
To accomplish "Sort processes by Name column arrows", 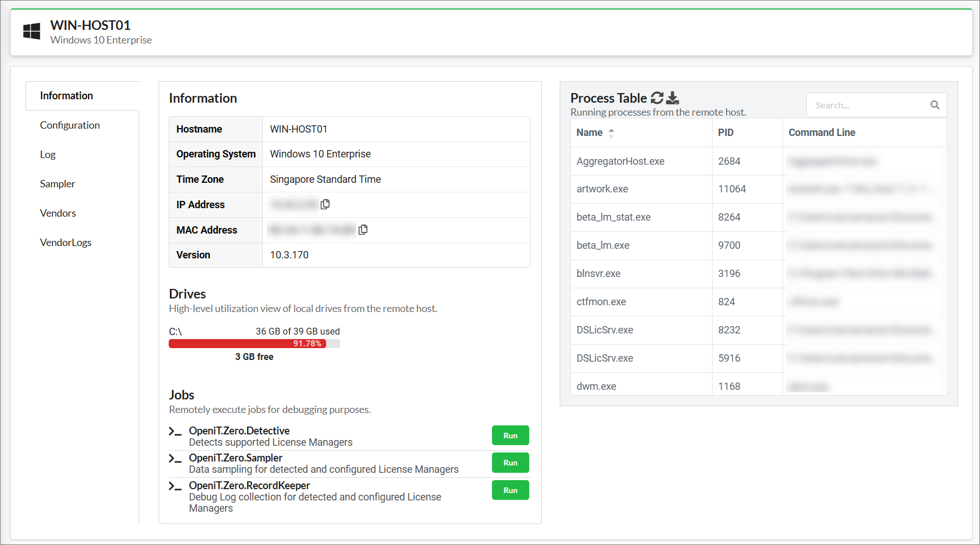I will 611,133.
